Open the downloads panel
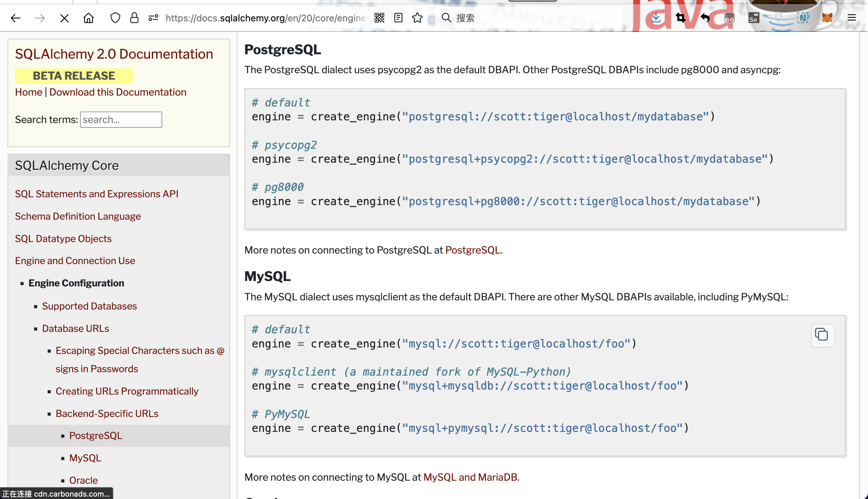 [x=656, y=18]
